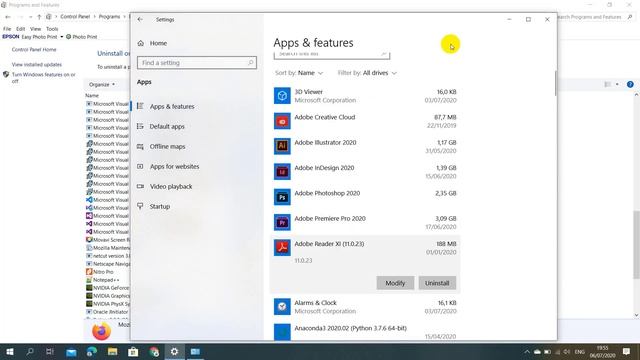Click the Find a setting search box
The height and width of the screenshot is (360, 640).
(x=197, y=62)
